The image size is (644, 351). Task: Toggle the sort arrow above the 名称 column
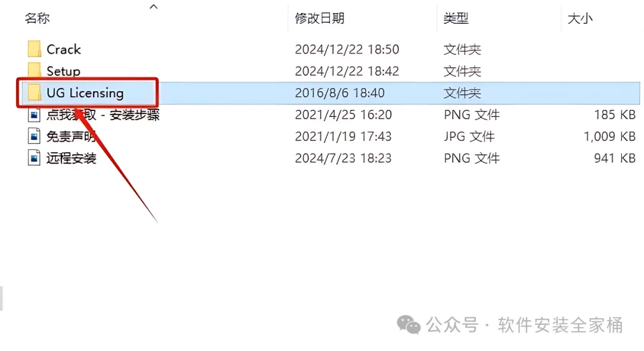click(154, 7)
